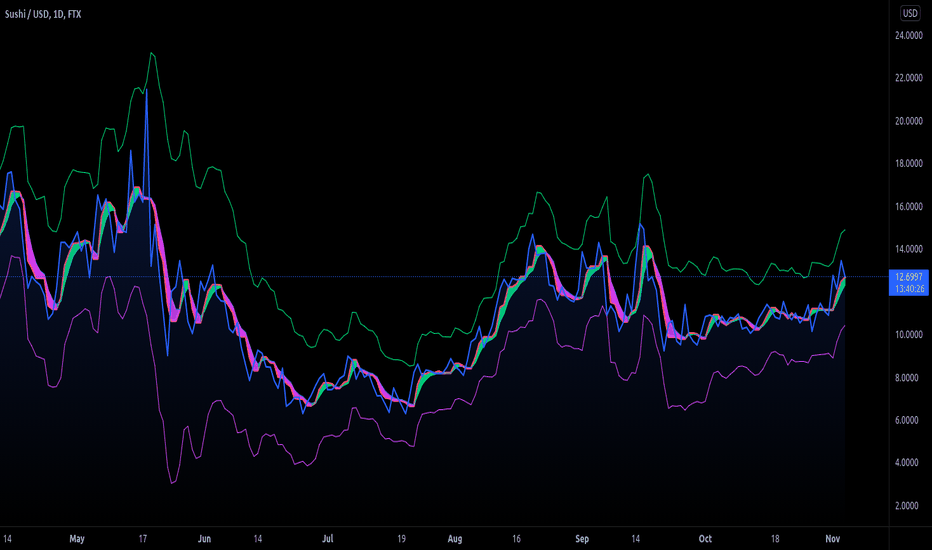This screenshot has height=550, width=932.
Task: Click the Oct label on time axis
Action: coord(705,539)
